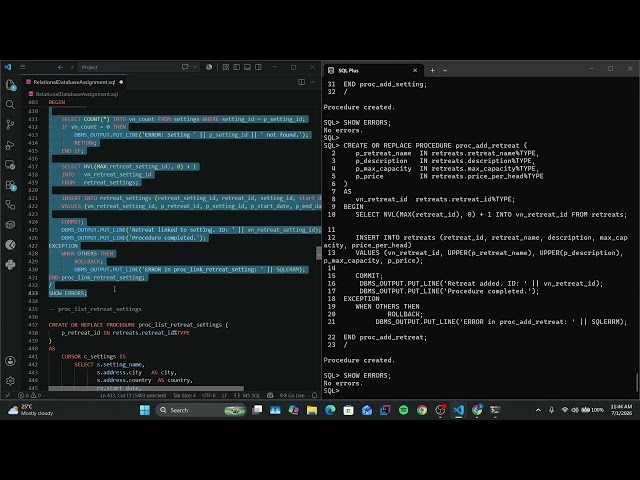The image size is (640, 480).
Task: Click the unsaved dot on the editor tab
Action: (x=121, y=82)
